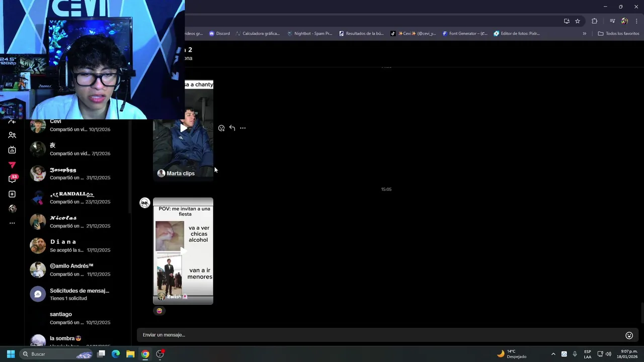Screen dimensions: 644x362
Task: Add emoji reaction to Marta clips video
Action: [221, 128]
